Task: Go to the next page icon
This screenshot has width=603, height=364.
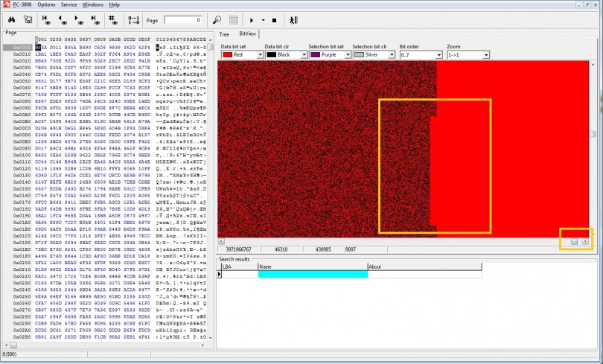Action: (79, 20)
